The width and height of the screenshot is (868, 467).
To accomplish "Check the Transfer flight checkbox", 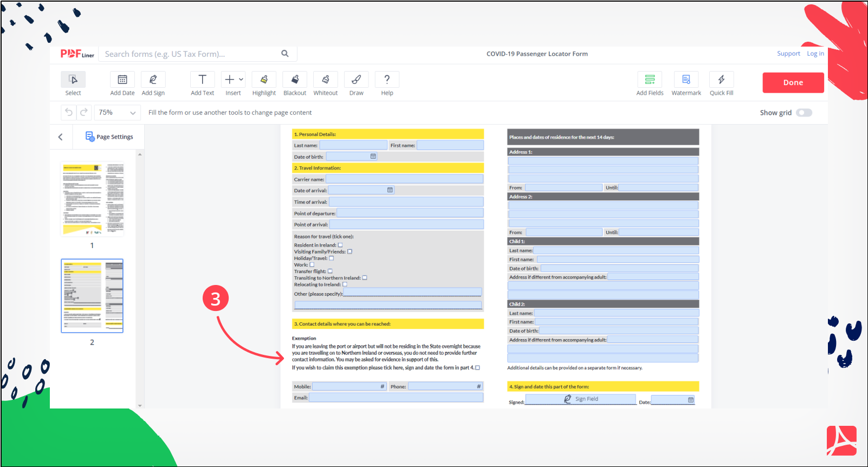I will 330,271.
